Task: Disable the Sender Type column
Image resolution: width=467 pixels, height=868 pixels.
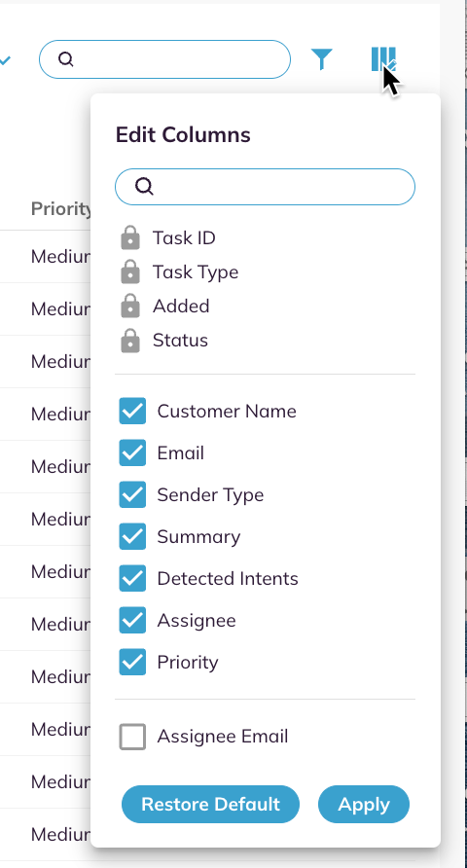Action: [x=132, y=495]
